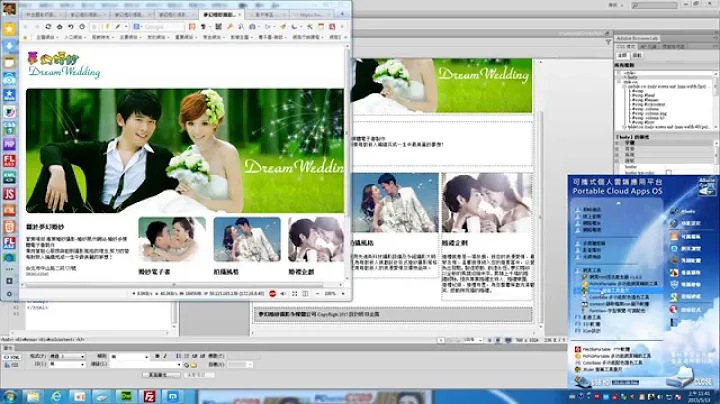Open the class dropdown in properties panel
The width and height of the screenshot is (720, 404).
coord(130,356)
